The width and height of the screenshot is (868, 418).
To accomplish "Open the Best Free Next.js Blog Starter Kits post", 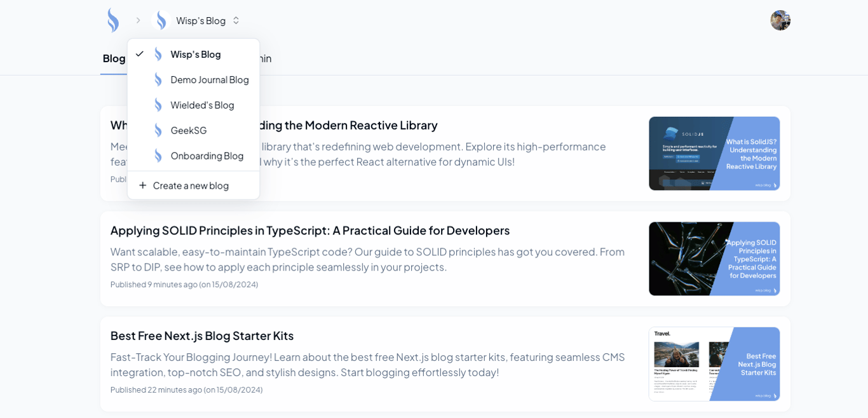I will [202, 335].
